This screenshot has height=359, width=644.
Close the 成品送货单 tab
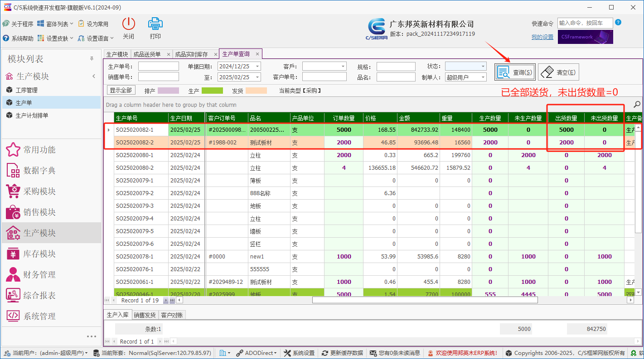click(x=169, y=54)
